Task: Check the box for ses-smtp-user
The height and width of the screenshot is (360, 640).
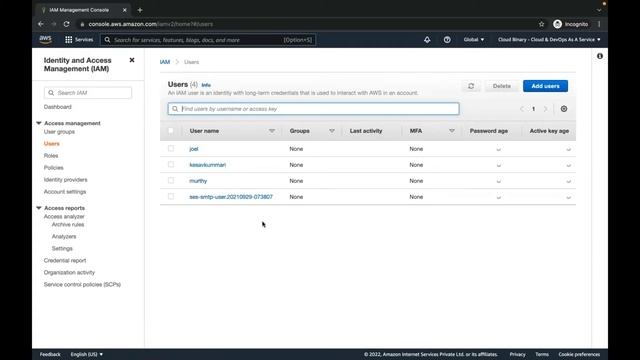Action: coord(171,196)
